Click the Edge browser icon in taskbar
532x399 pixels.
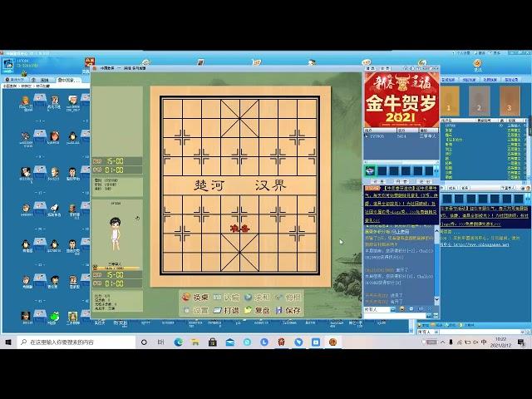(x=179, y=342)
